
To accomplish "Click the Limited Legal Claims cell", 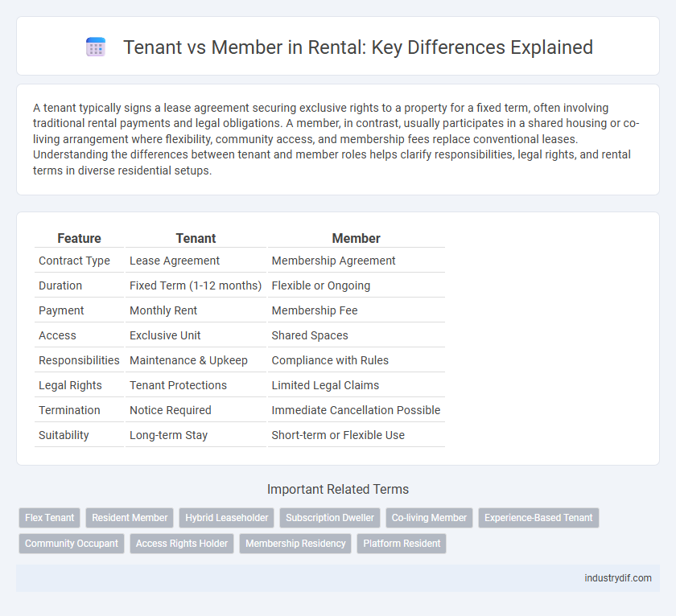I will 325,385.
